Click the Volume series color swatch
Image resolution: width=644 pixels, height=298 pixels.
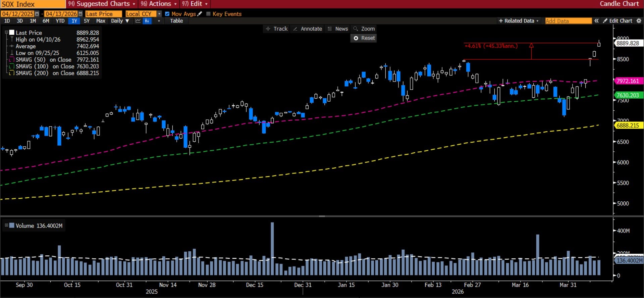point(12,226)
